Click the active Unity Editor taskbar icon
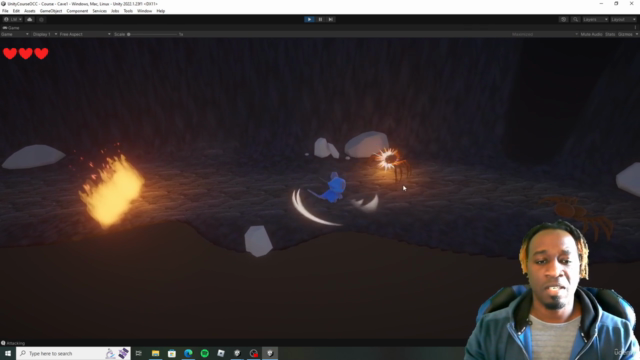The height and width of the screenshot is (360, 640). coord(270,353)
